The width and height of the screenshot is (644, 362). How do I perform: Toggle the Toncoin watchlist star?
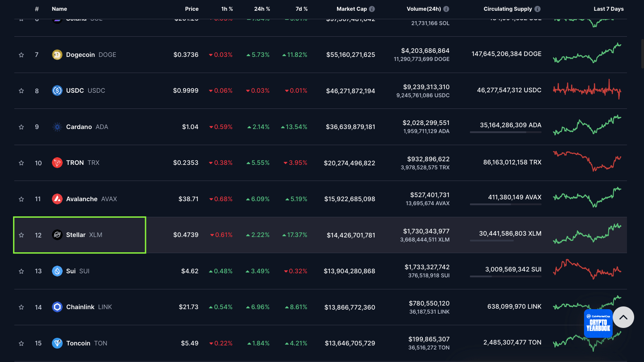pyautogui.click(x=21, y=343)
